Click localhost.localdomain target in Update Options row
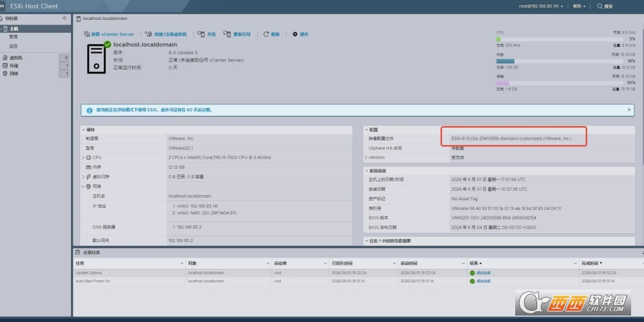 click(x=206, y=272)
